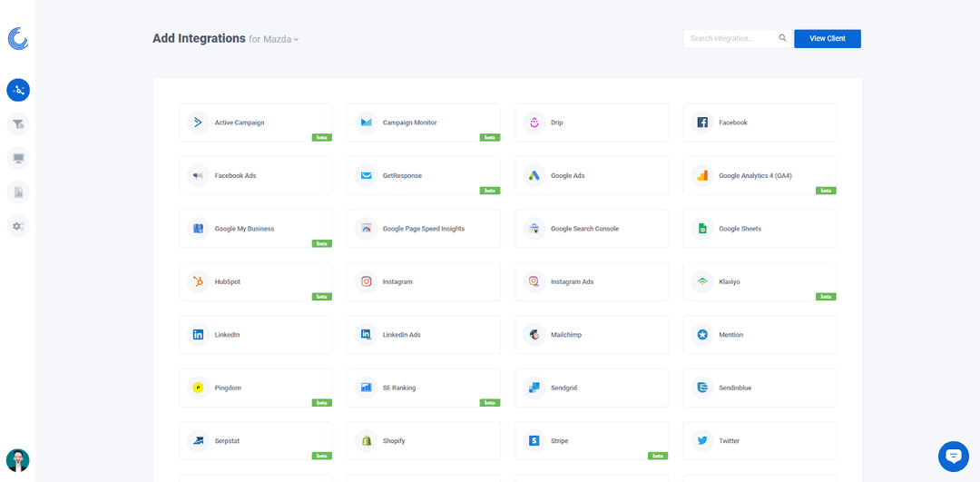980x482 pixels.
Task: Select the Campaign Monitor label
Action: pos(409,123)
